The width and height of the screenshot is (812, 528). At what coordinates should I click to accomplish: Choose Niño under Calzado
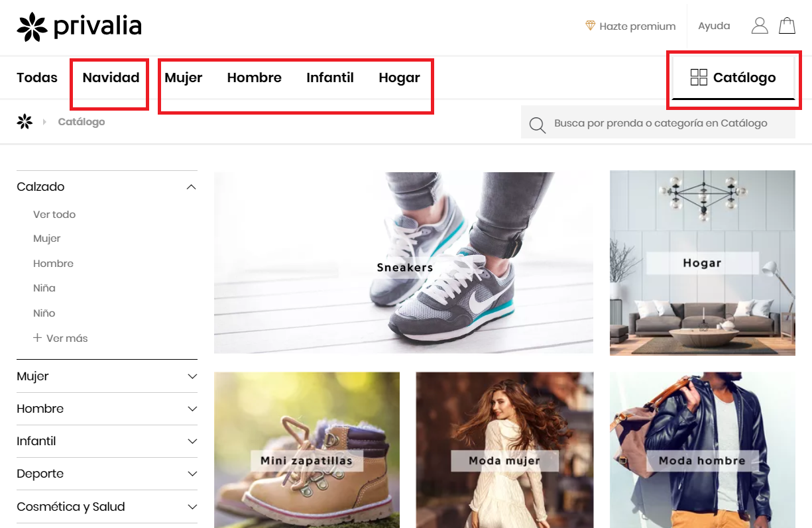[44, 313]
